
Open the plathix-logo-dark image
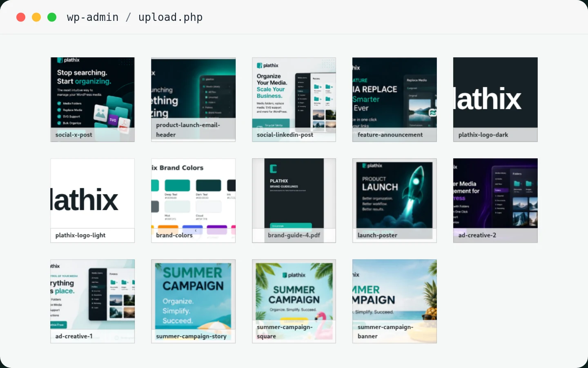pos(495,99)
